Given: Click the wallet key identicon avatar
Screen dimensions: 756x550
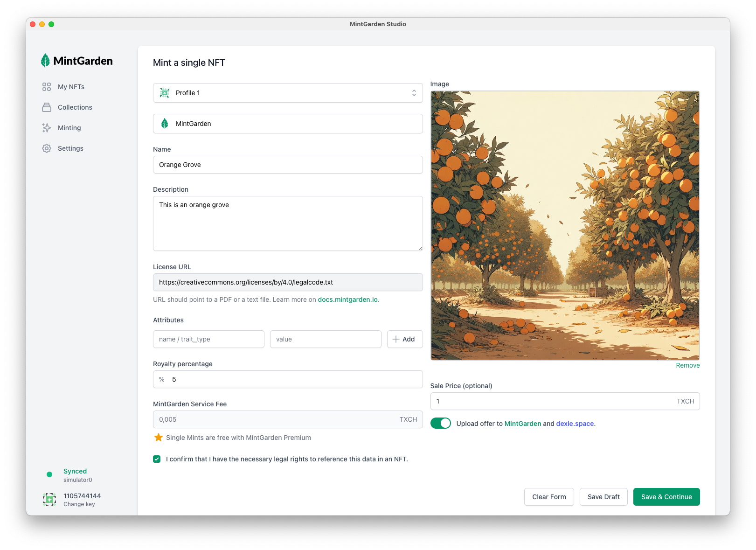Looking at the screenshot, I should [49, 500].
